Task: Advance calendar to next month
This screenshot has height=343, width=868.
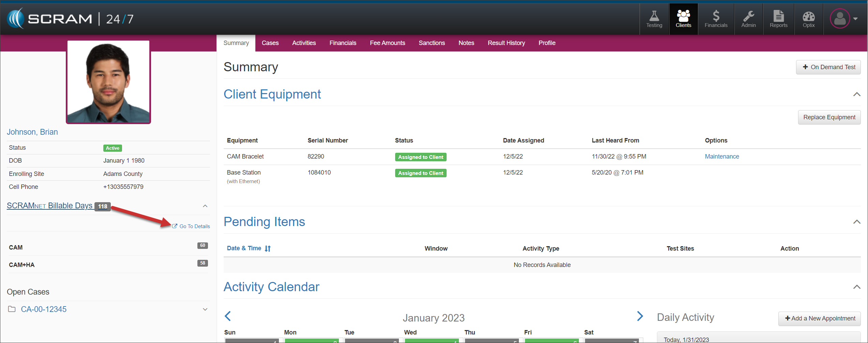Action: pyautogui.click(x=640, y=316)
